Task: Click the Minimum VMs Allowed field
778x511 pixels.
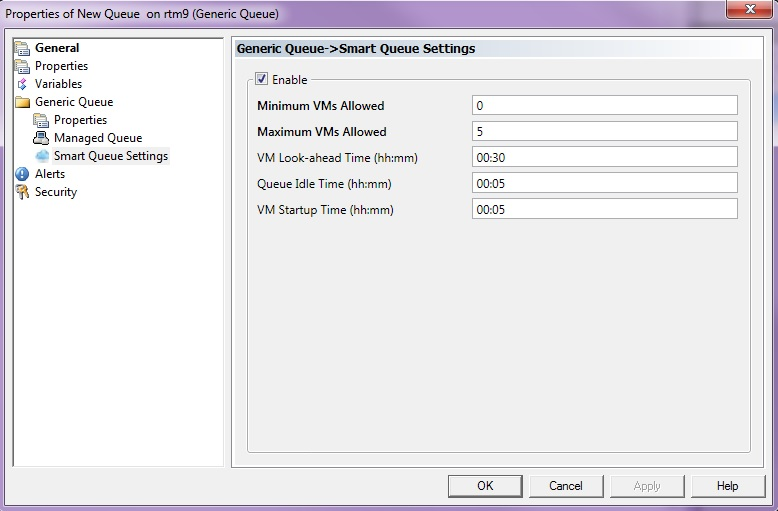Action: (604, 106)
